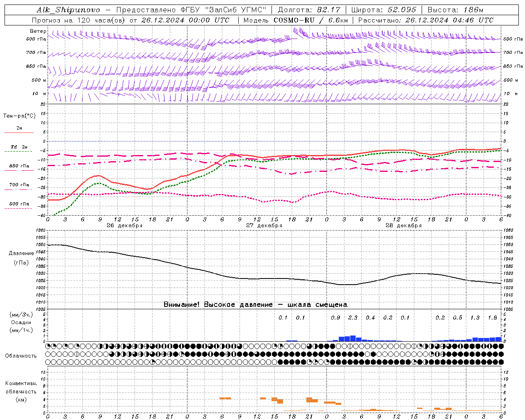525x420 pixels.
Task: Click the 27 декабря date label
Action: click(x=264, y=226)
